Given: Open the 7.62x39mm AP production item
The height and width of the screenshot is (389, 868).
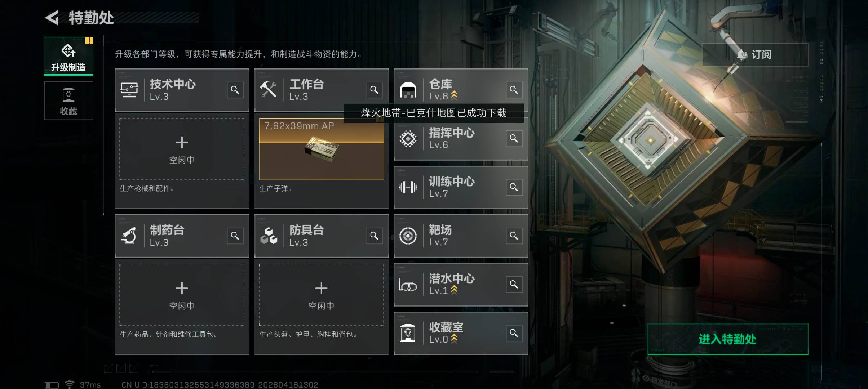Looking at the screenshot, I should point(322,149).
